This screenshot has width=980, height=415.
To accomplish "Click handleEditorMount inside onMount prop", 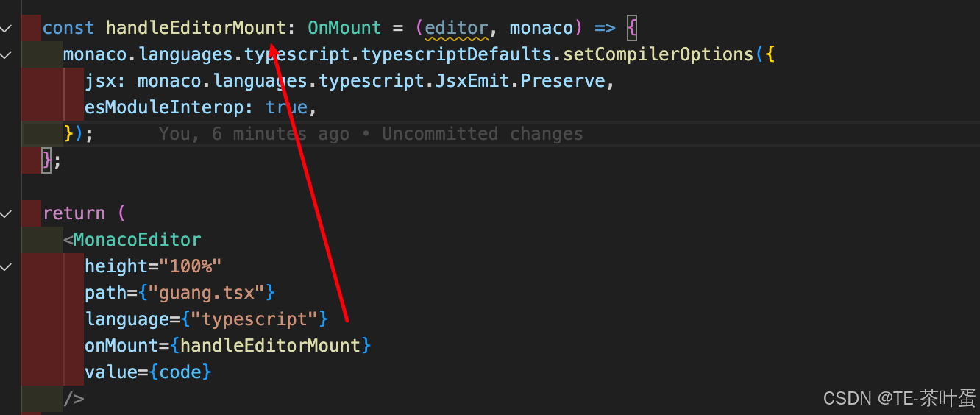I will [270, 346].
